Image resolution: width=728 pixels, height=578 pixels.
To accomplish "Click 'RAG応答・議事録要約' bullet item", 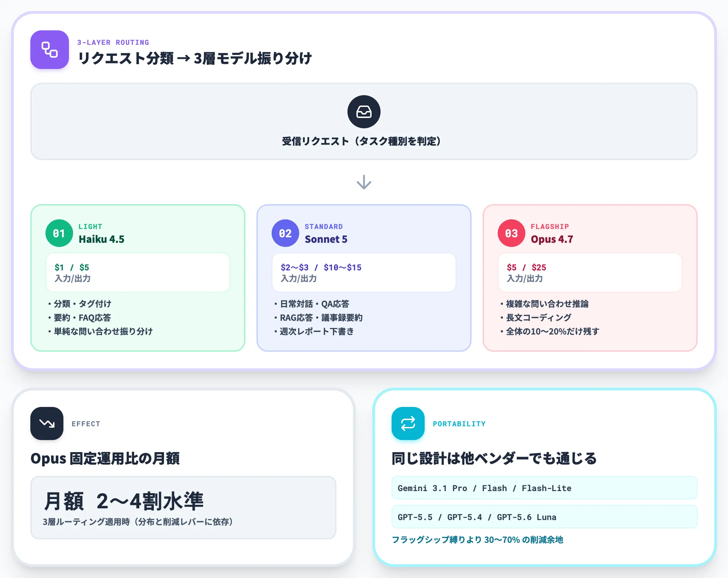I will click(x=318, y=318).
